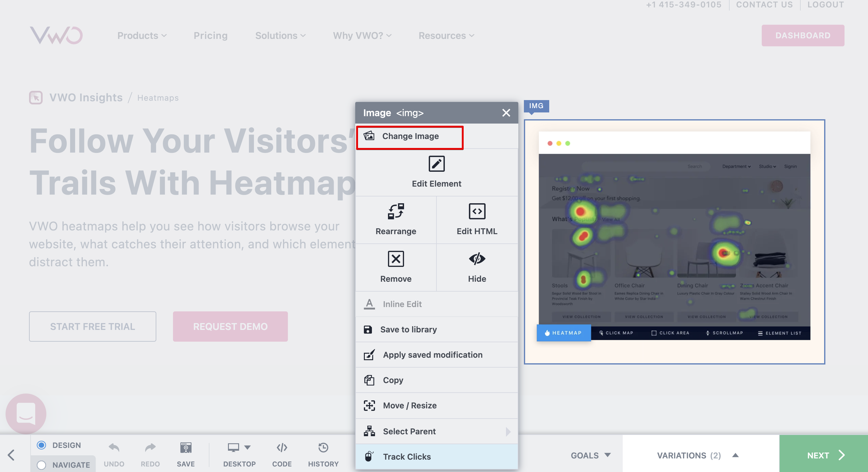Click the Edit HTML code icon
This screenshot has width=868, height=472.
[x=477, y=211]
